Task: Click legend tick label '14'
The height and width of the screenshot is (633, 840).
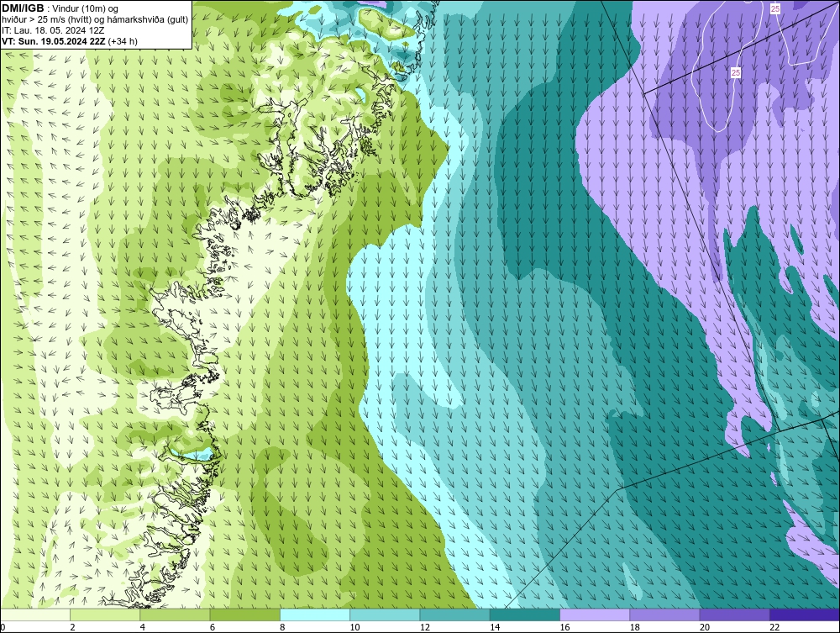Action: [495, 627]
